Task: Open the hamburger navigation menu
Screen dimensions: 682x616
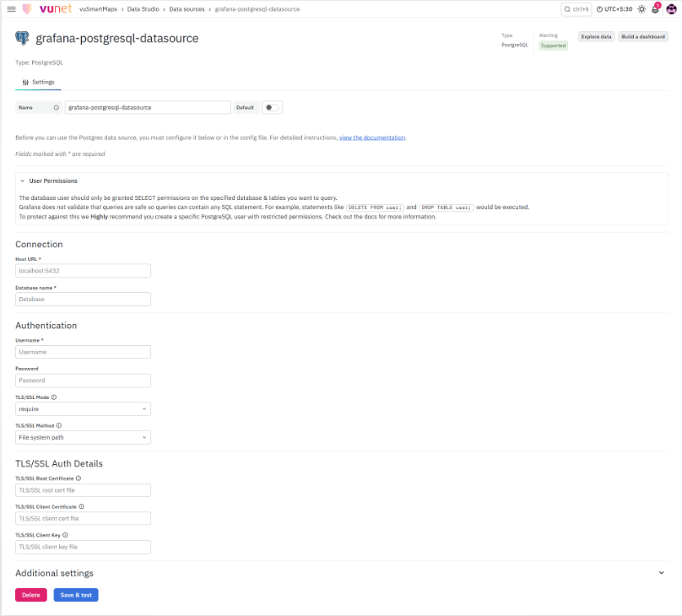Action: pyautogui.click(x=11, y=8)
